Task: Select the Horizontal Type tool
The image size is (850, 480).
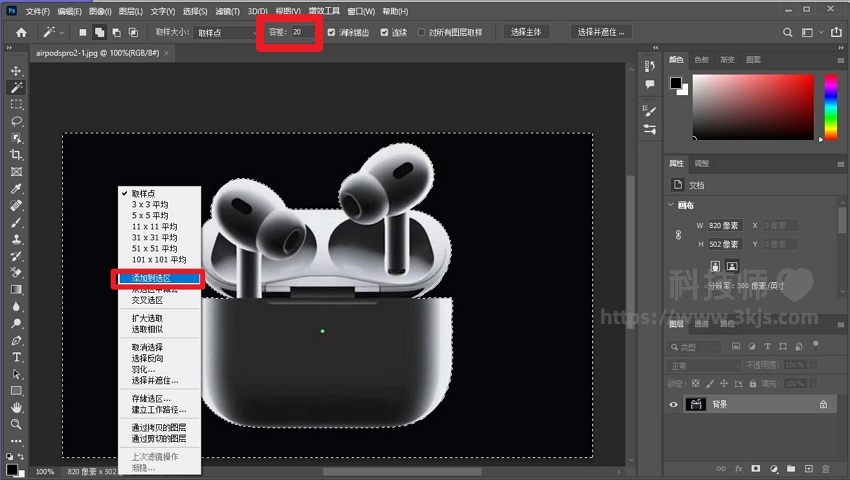Action: point(16,357)
